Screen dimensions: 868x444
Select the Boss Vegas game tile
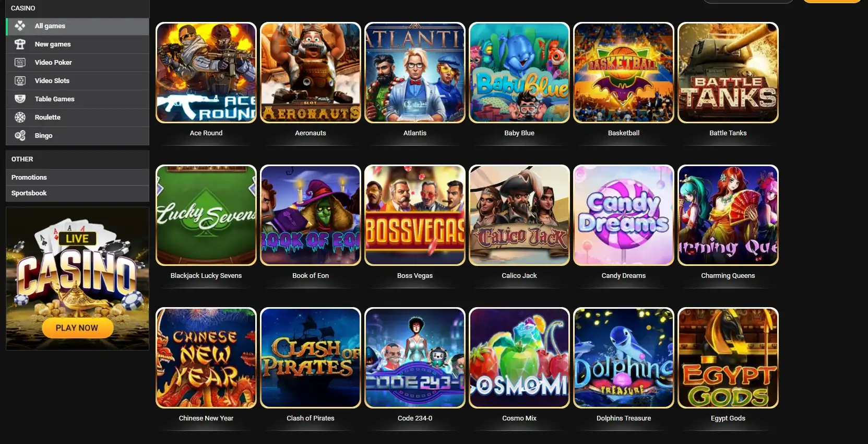[x=415, y=215]
